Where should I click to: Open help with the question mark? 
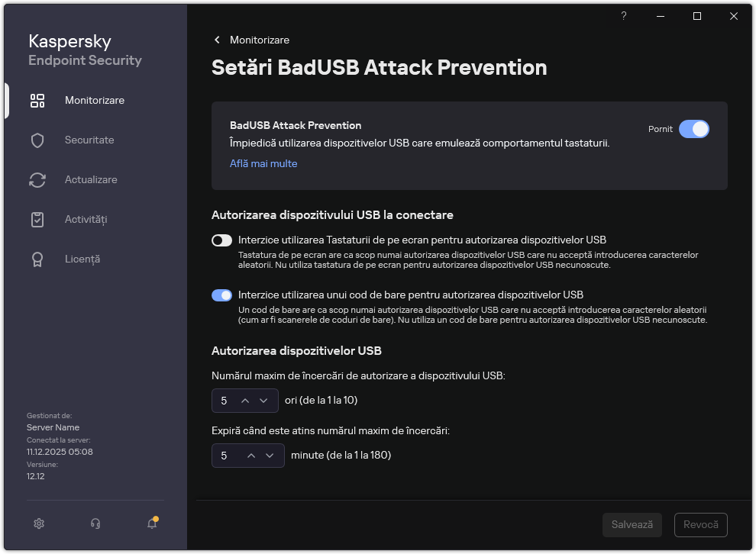pos(623,15)
